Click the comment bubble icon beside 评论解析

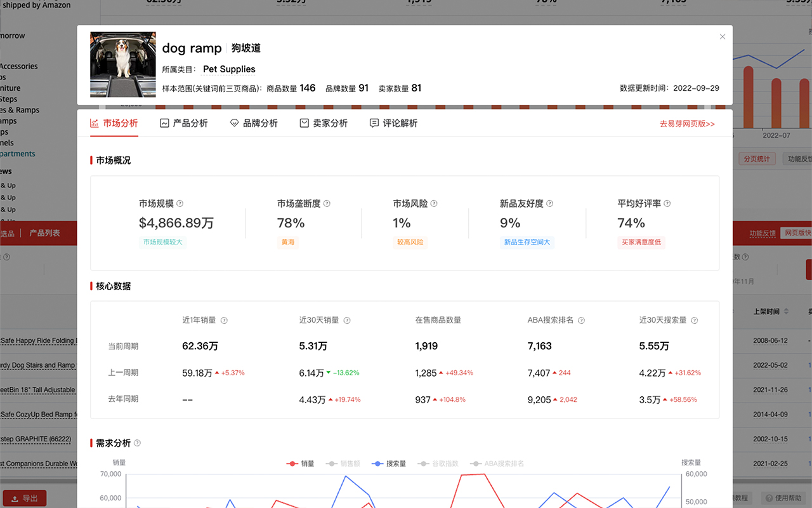(374, 123)
